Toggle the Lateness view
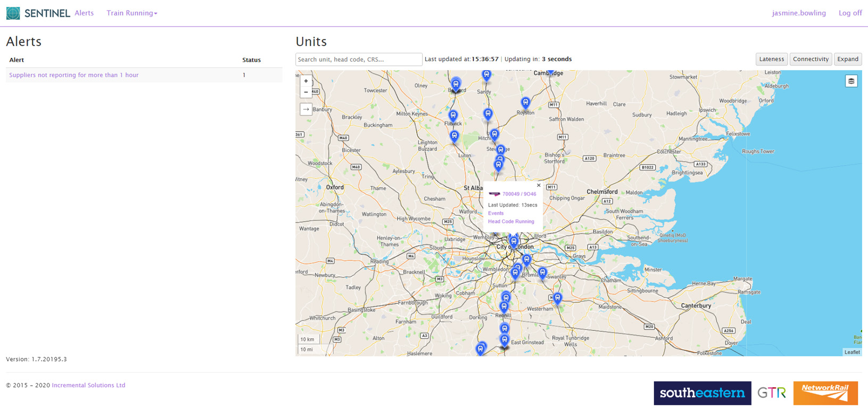 (771, 59)
